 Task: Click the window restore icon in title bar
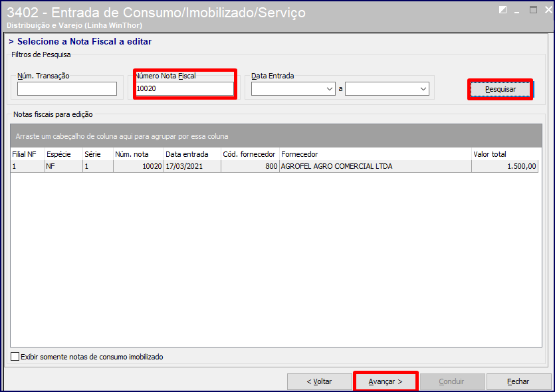[x=502, y=10]
